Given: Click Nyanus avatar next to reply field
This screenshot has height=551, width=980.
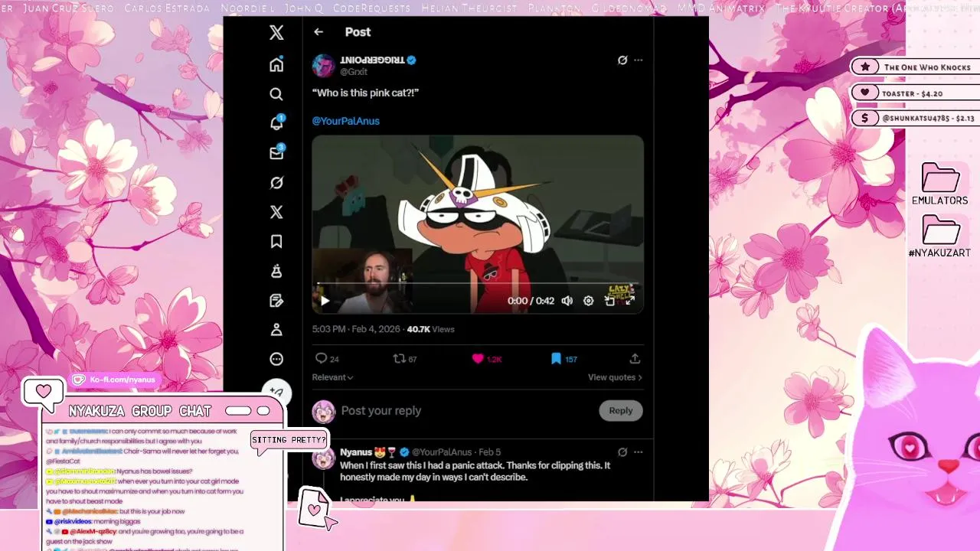Looking at the screenshot, I should click(324, 412).
